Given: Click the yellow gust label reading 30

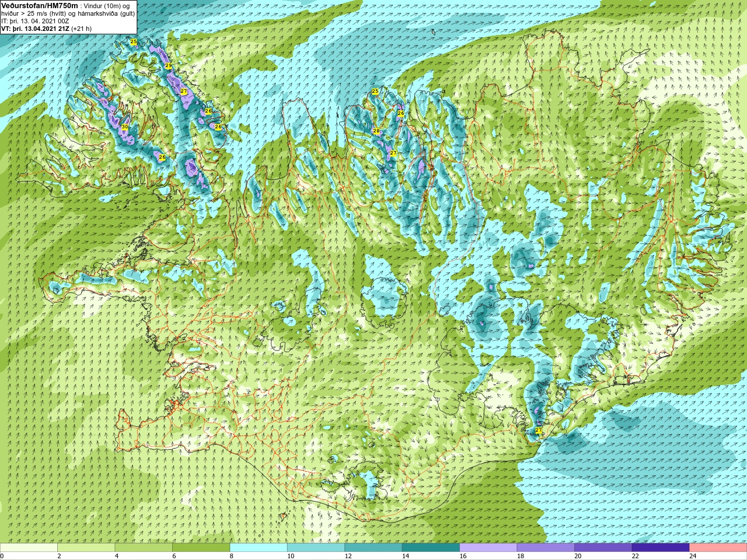Looking at the screenshot, I should (124, 127).
